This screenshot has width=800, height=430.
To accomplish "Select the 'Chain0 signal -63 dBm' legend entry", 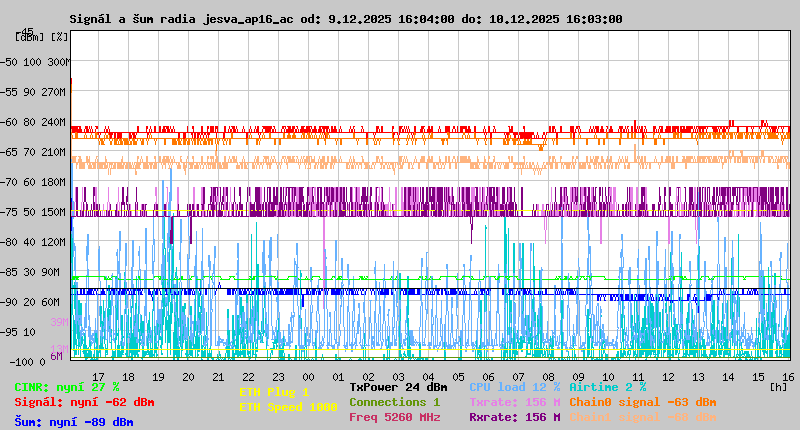I will (x=642, y=402).
